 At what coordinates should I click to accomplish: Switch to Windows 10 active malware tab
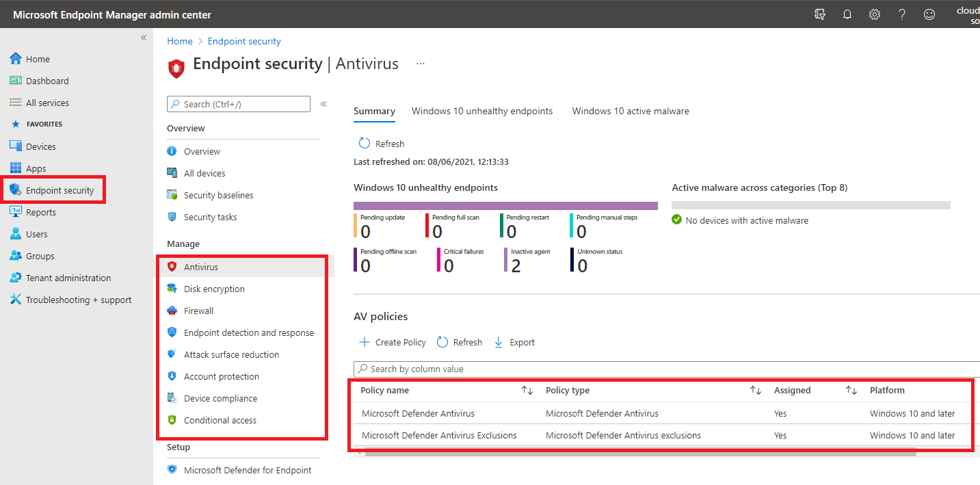(631, 111)
